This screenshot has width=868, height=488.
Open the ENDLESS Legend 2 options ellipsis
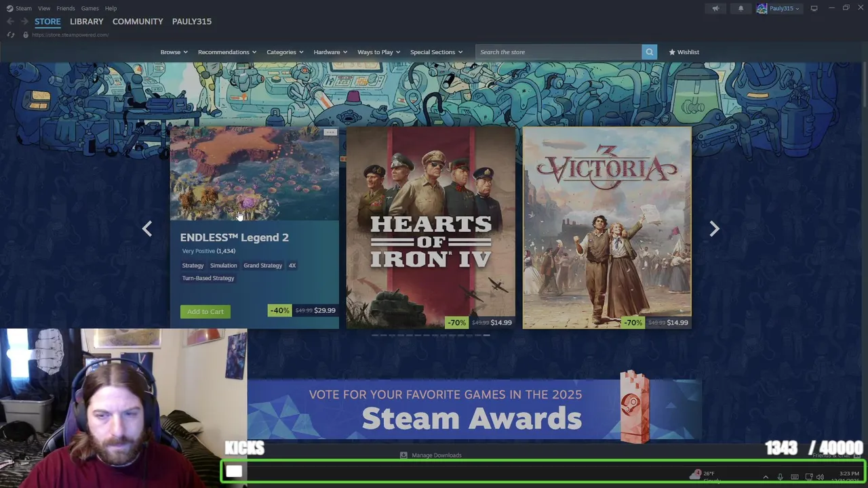pyautogui.click(x=330, y=132)
